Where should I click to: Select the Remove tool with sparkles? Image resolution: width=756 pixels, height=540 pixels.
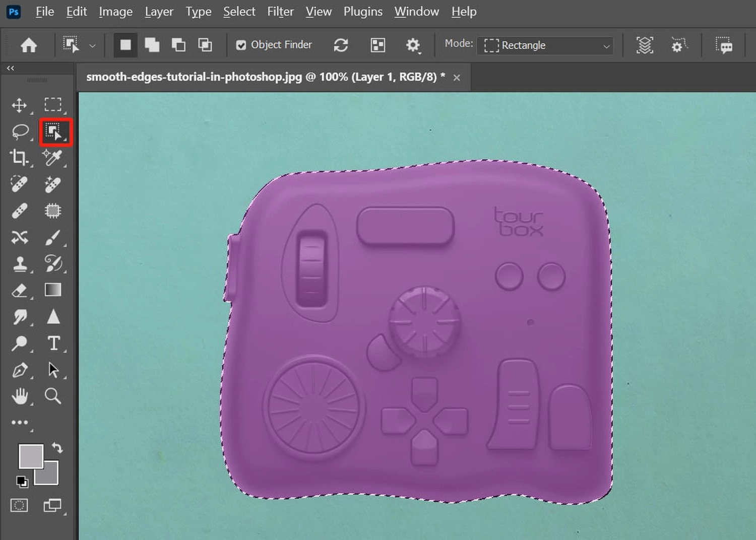[52, 184]
